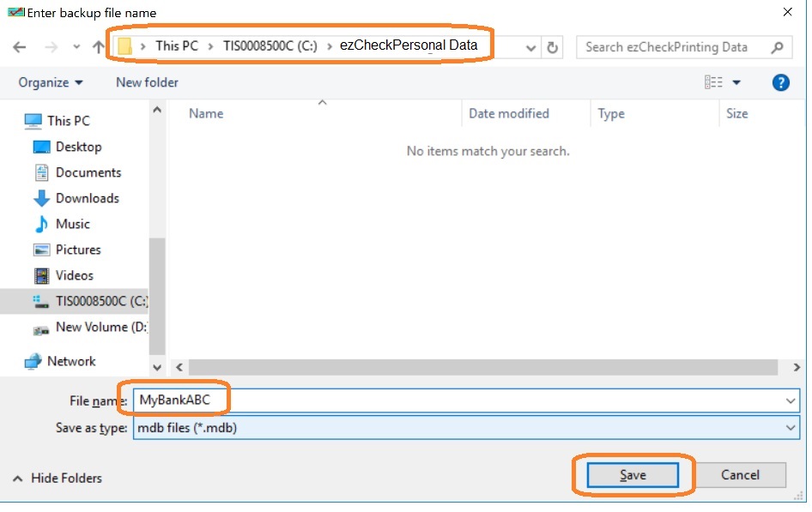Expand the view options dropdown arrow

pyautogui.click(x=736, y=82)
